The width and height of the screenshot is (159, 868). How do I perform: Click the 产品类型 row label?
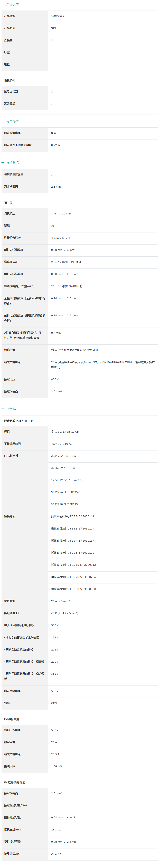pos(9,16)
